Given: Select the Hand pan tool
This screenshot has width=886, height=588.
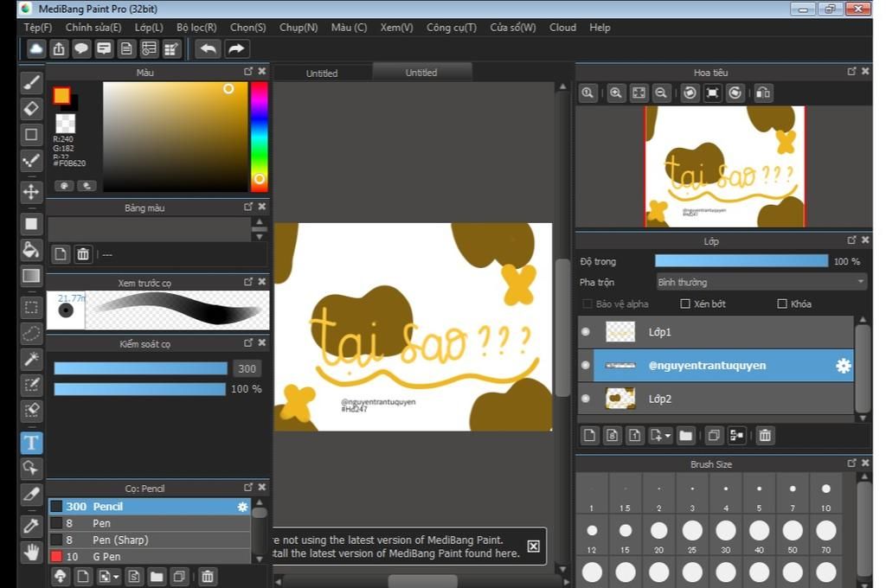Looking at the screenshot, I should tap(32, 552).
